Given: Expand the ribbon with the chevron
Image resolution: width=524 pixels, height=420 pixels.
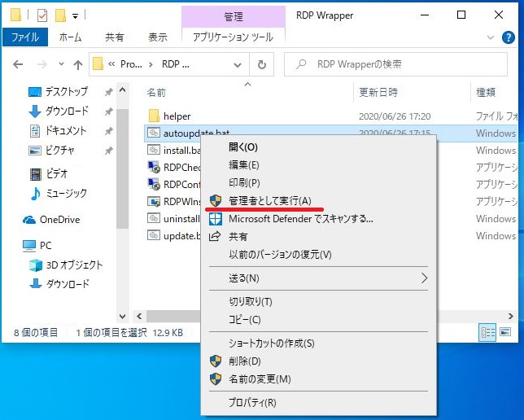Looking at the screenshot, I should [491, 37].
